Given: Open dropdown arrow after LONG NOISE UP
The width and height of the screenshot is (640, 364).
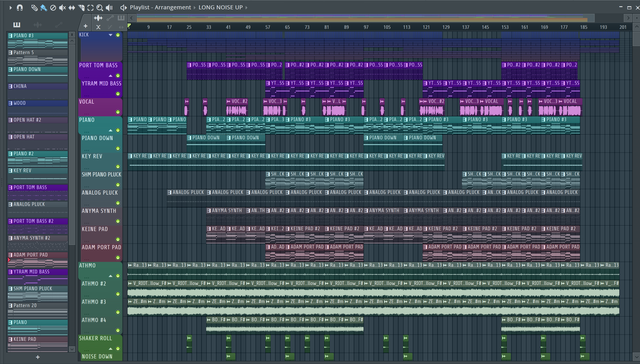Looking at the screenshot, I should [x=246, y=8].
